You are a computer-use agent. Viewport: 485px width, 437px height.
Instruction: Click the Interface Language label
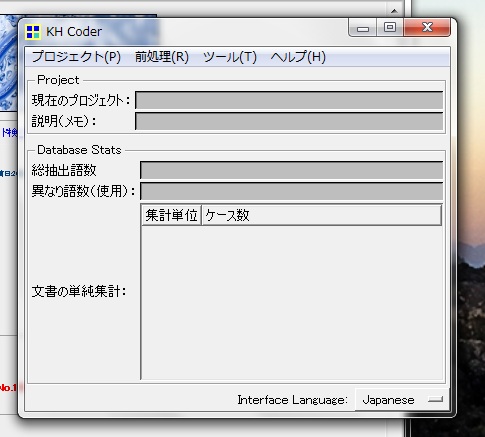pyautogui.click(x=292, y=400)
